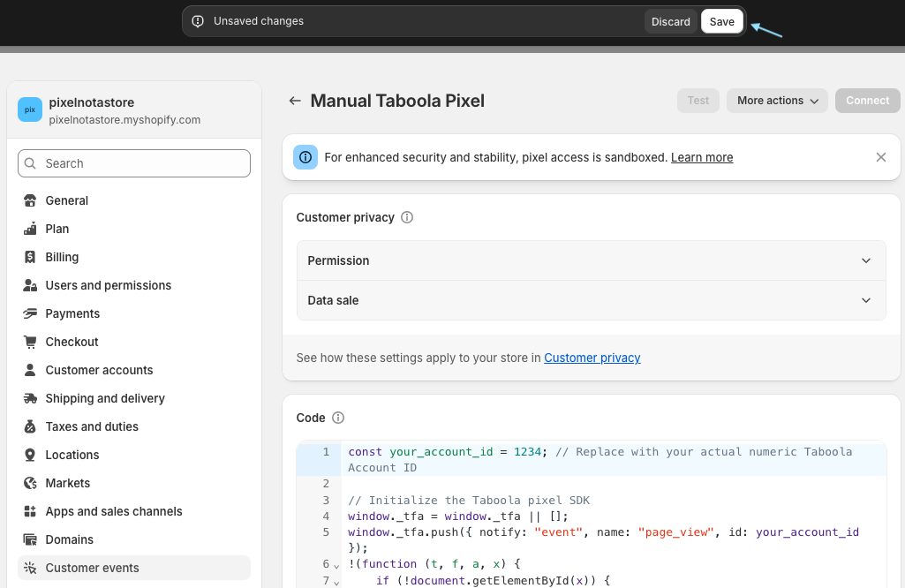Click the General storefront icon

click(x=30, y=200)
